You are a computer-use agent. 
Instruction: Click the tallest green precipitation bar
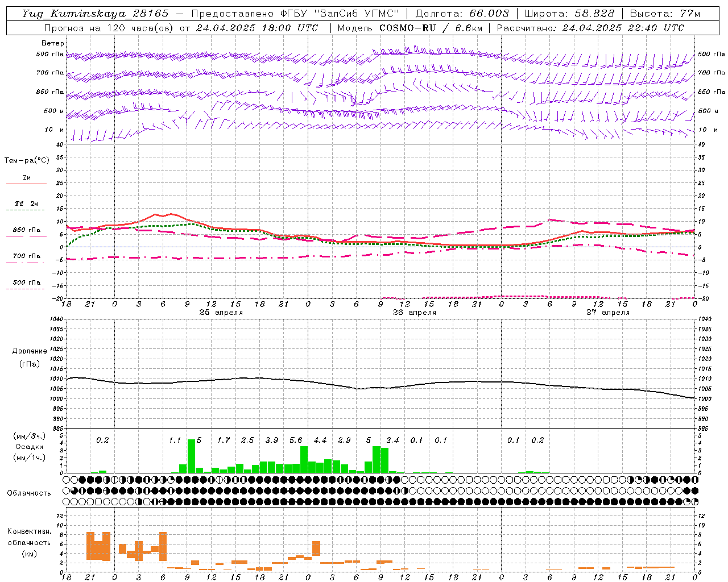point(191,456)
